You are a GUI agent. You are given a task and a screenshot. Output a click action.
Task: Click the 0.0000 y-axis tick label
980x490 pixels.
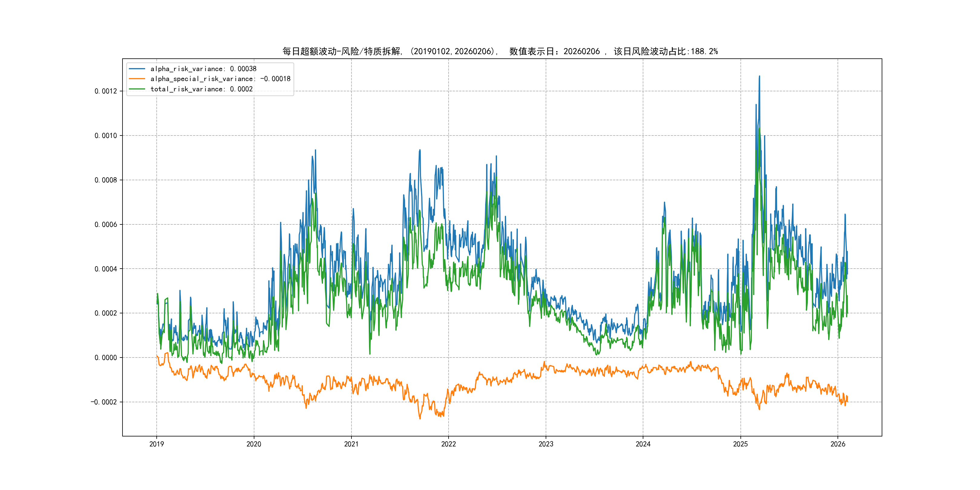[x=106, y=358]
